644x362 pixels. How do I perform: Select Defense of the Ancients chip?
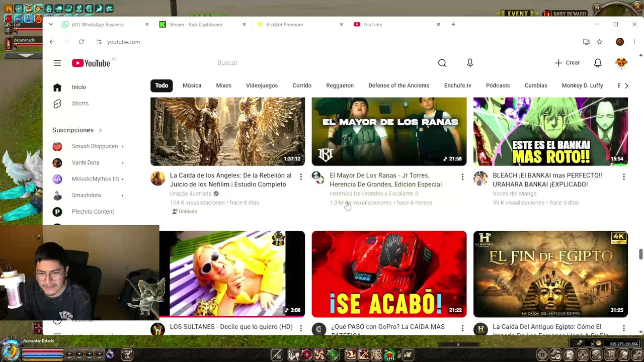[398, 85]
